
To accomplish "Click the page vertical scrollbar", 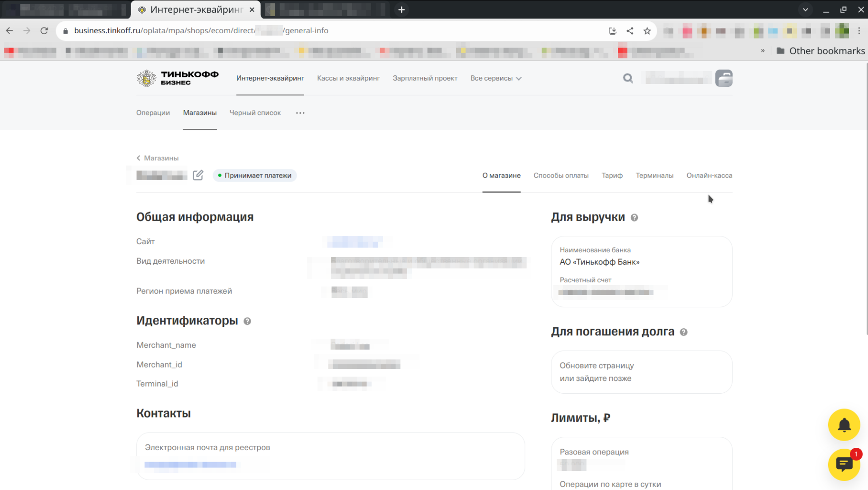I will (866, 199).
